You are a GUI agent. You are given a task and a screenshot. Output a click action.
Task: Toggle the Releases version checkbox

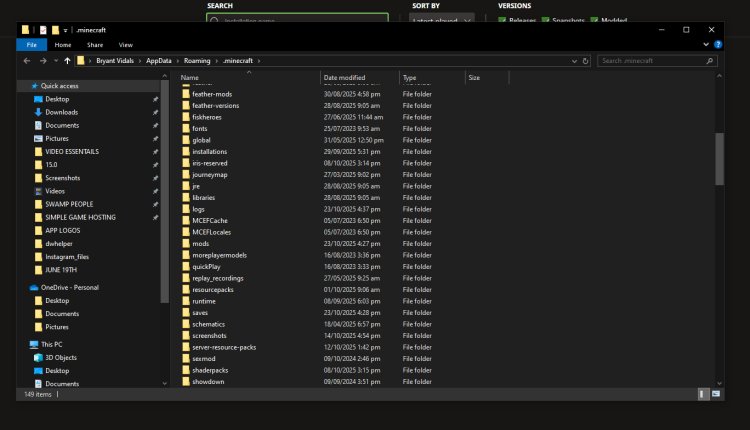[x=502, y=20]
